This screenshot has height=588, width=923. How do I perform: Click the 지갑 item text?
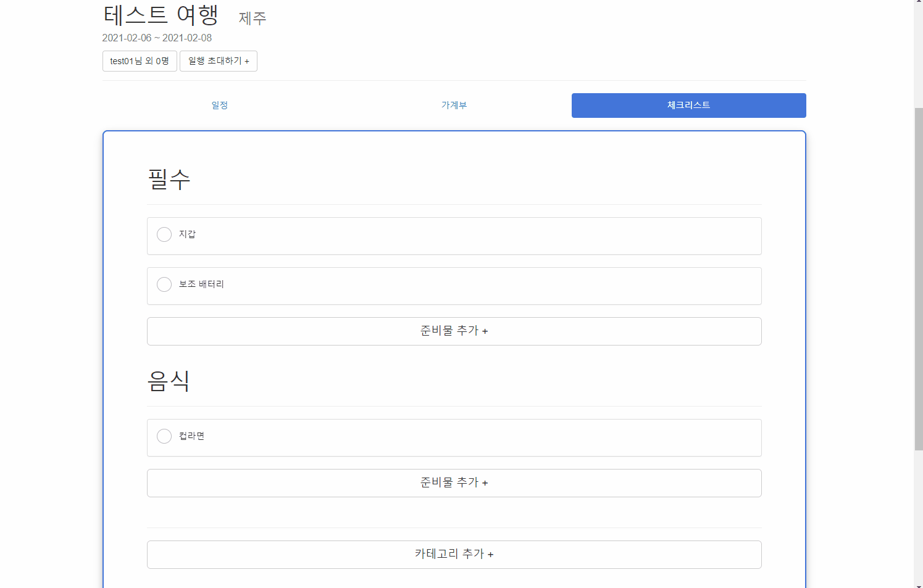(187, 234)
